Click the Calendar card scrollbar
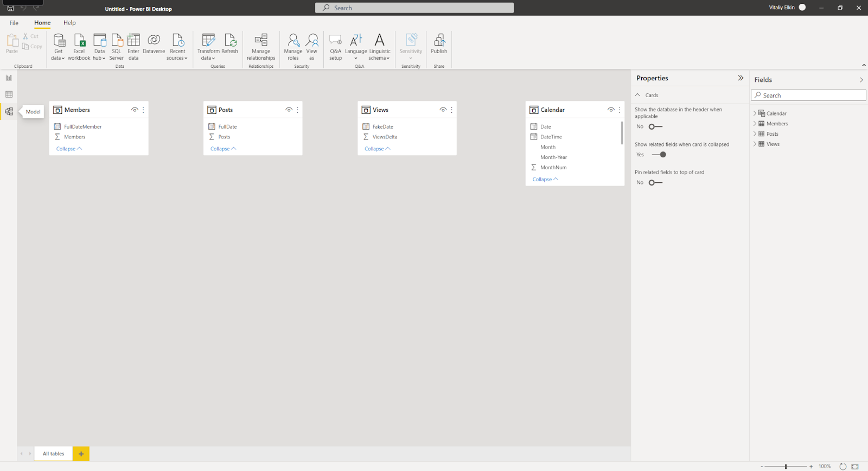 click(x=622, y=133)
